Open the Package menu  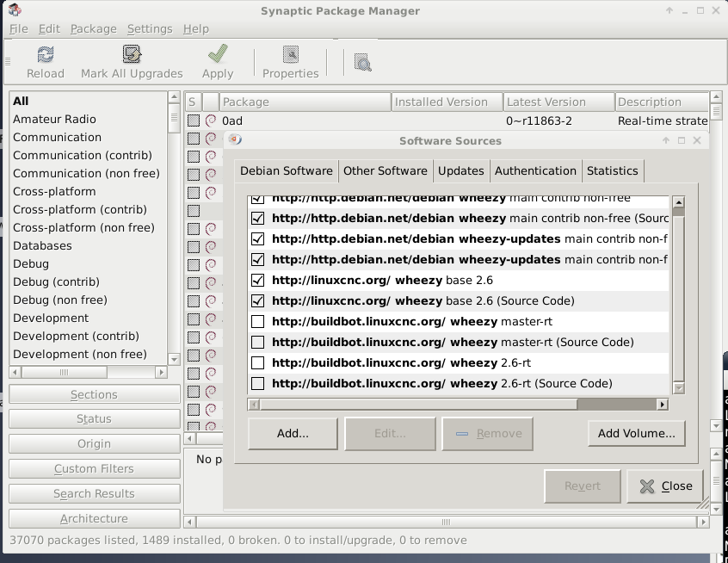pyautogui.click(x=93, y=28)
